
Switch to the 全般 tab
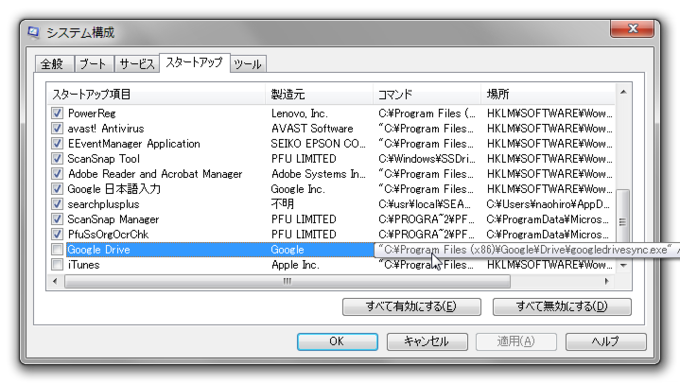pos(54,64)
